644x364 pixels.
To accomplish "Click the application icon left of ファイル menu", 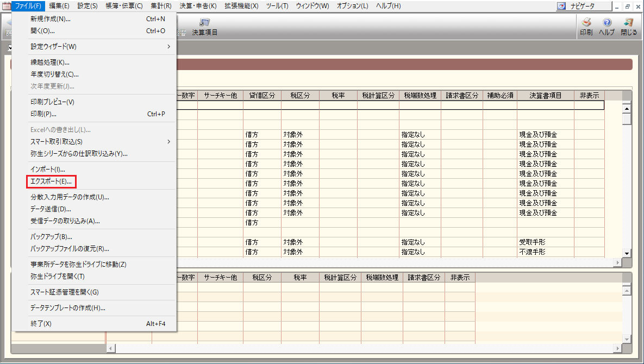I will (6, 6).
